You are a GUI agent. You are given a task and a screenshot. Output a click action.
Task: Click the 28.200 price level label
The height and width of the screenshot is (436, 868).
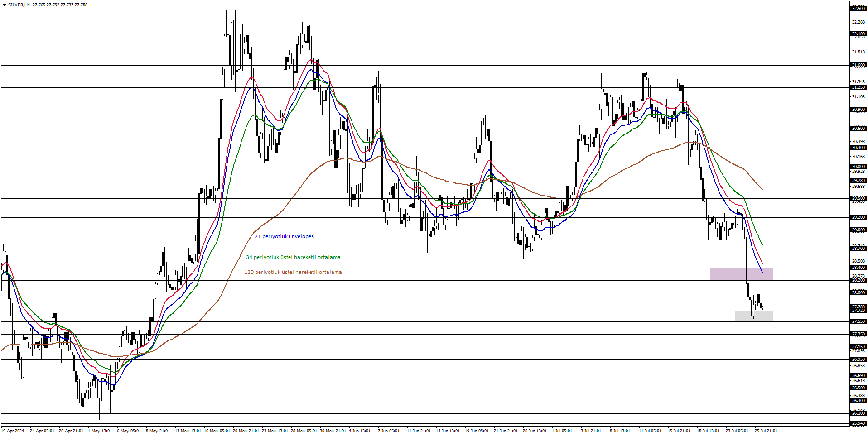858,280
